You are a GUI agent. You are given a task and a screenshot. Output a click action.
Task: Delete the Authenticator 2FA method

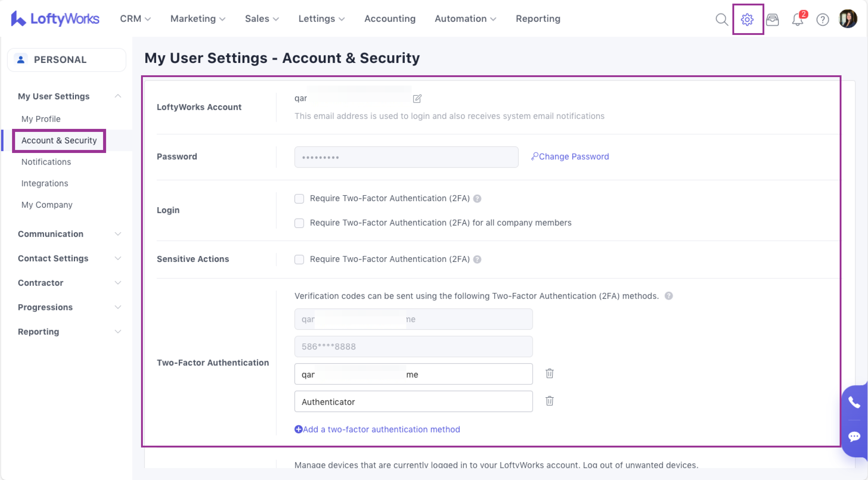tap(549, 401)
